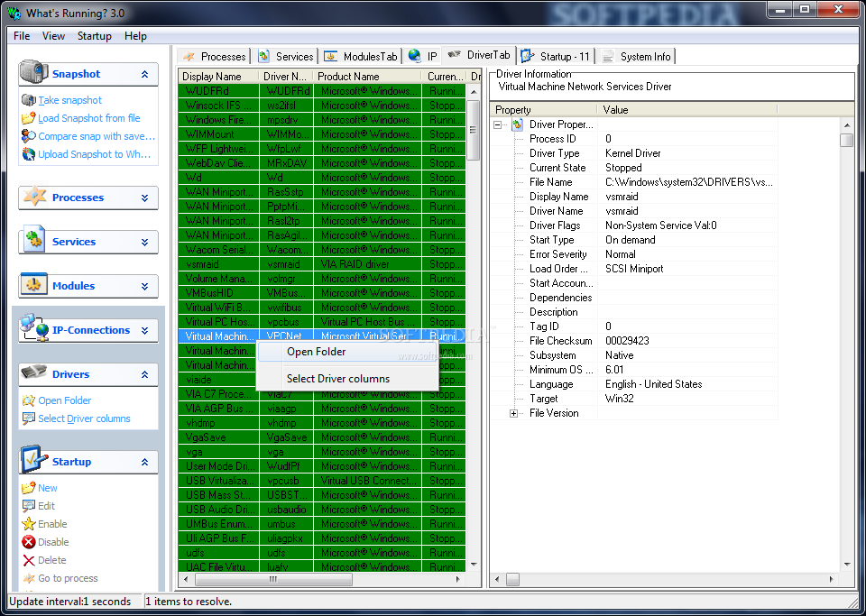866x616 pixels.
Task: Expand the Services panel chevron
Action: coord(144,242)
